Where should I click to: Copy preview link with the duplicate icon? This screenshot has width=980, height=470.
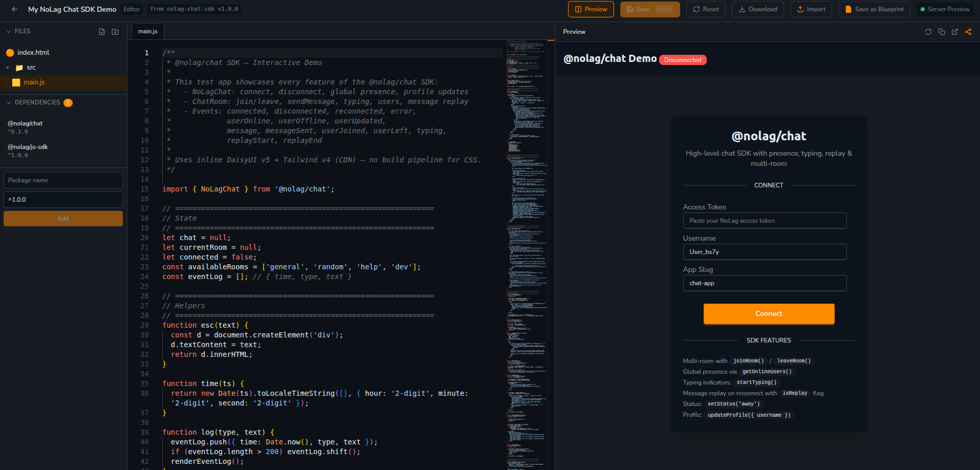point(942,32)
